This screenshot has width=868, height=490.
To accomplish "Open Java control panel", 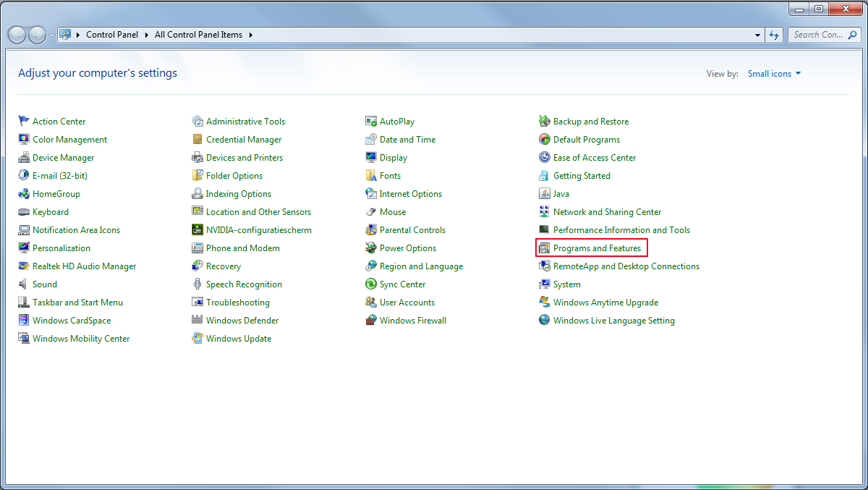I will click(x=560, y=193).
